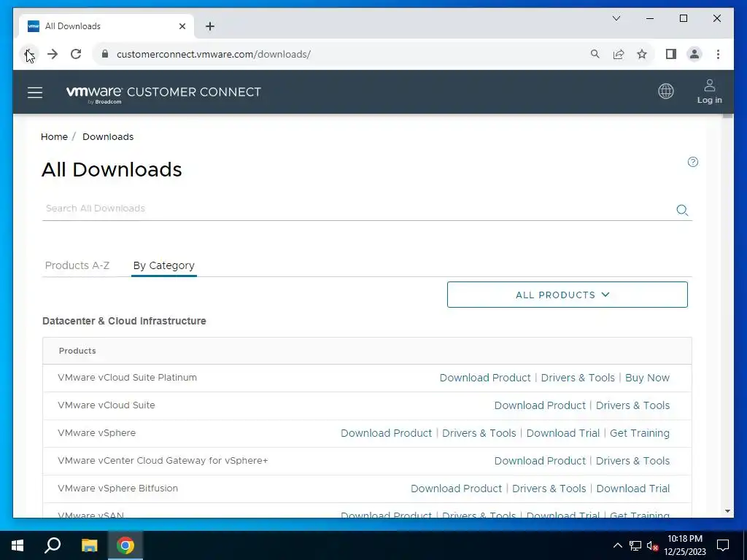Open the Windows Start menu
The image size is (747, 560).
(x=18, y=545)
